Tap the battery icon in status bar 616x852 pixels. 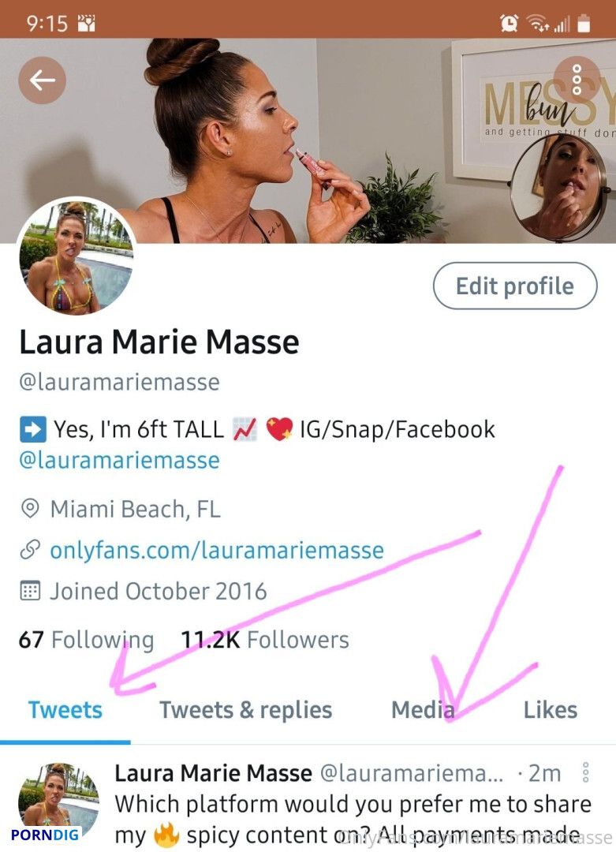coord(584,24)
